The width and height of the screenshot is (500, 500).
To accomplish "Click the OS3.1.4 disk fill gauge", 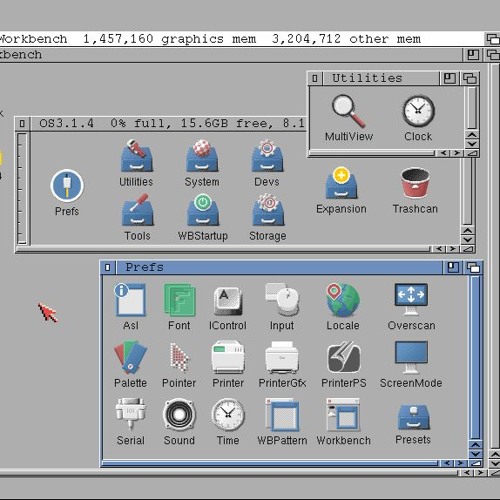I will tap(22, 188).
